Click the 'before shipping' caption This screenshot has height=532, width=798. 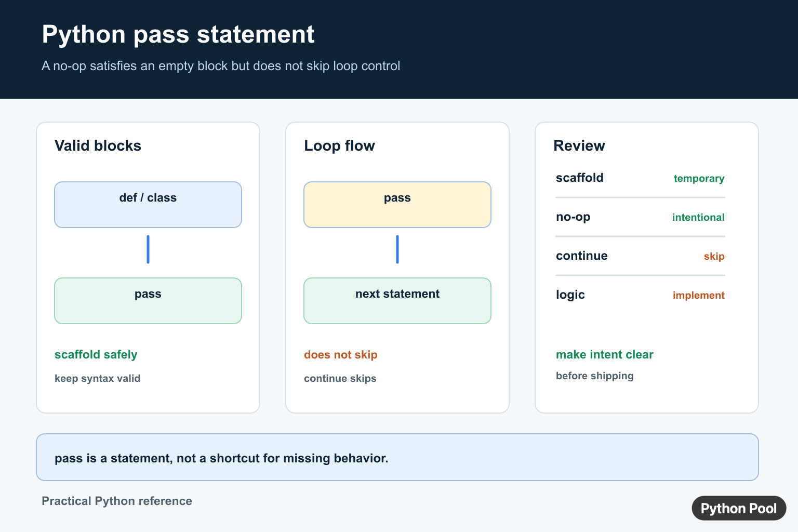tap(594, 376)
